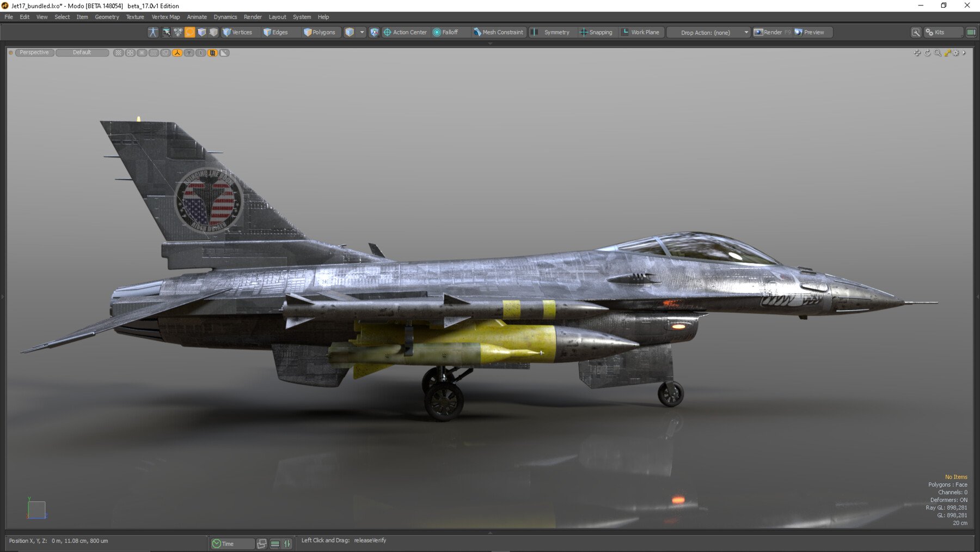Click the items cube icon after Polygons
Viewport: 980px width, 552px height.
coord(350,32)
